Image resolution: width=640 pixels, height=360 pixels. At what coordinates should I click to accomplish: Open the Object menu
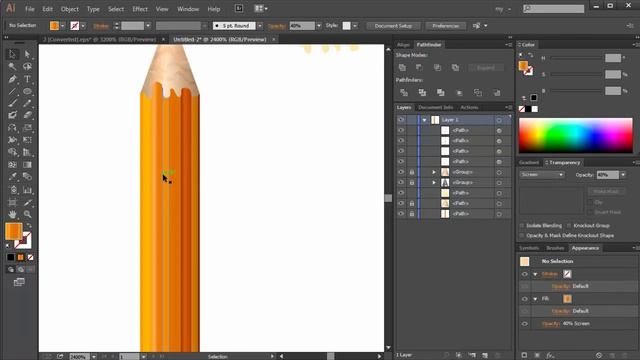70,9
